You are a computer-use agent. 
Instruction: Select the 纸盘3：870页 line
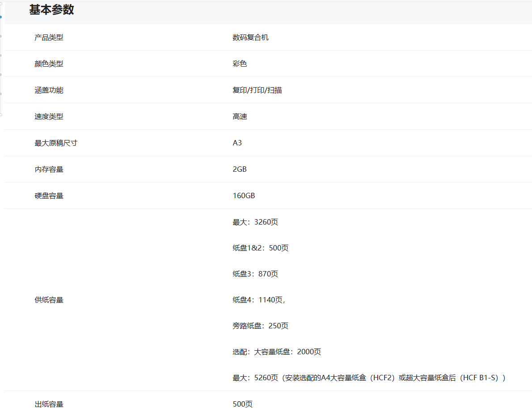(x=255, y=274)
